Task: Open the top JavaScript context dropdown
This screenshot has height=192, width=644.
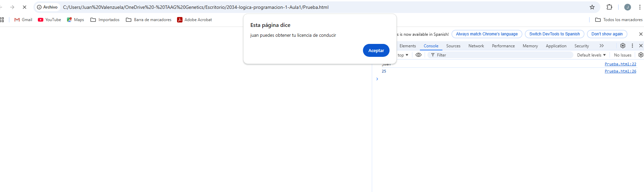Action: (403, 55)
